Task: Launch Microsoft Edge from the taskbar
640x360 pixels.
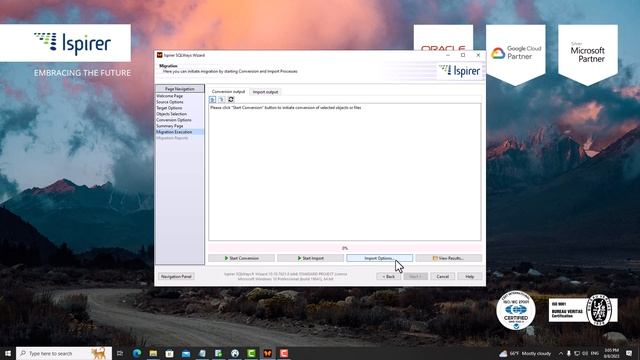Action: (137, 353)
